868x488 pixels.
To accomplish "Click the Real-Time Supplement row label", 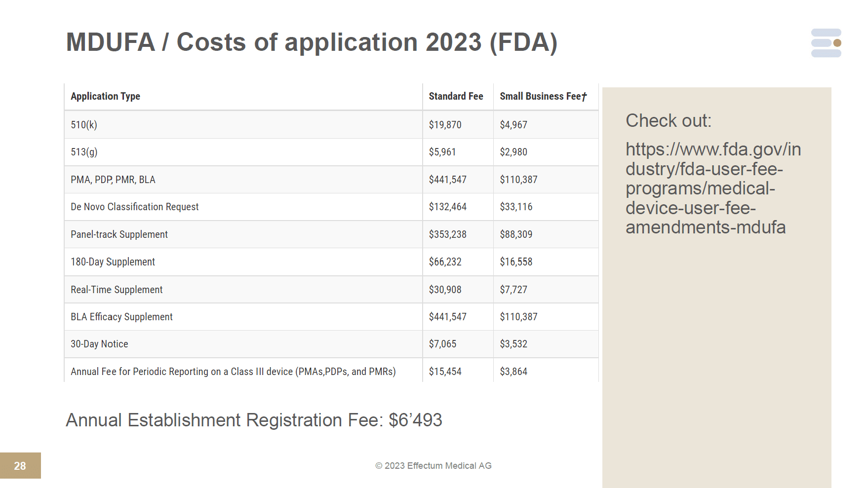I will click(x=117, y=290).
